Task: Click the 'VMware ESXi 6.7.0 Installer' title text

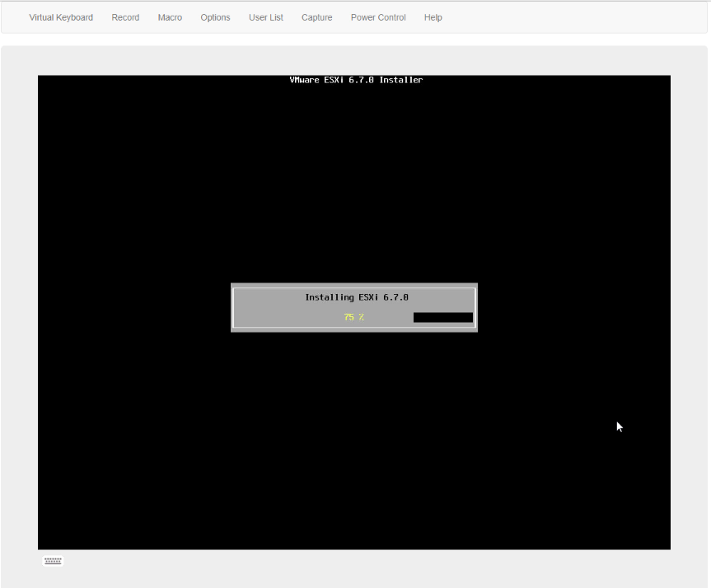Action: click(356, 80)
